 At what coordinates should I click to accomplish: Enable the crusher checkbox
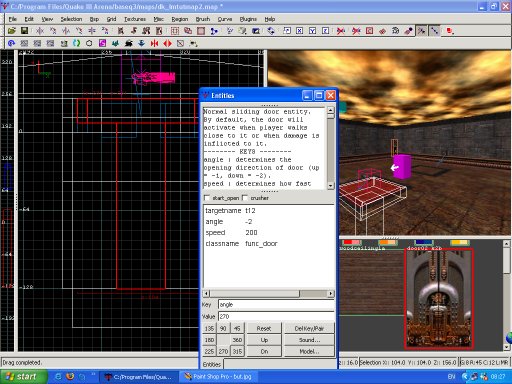point(245,198)
